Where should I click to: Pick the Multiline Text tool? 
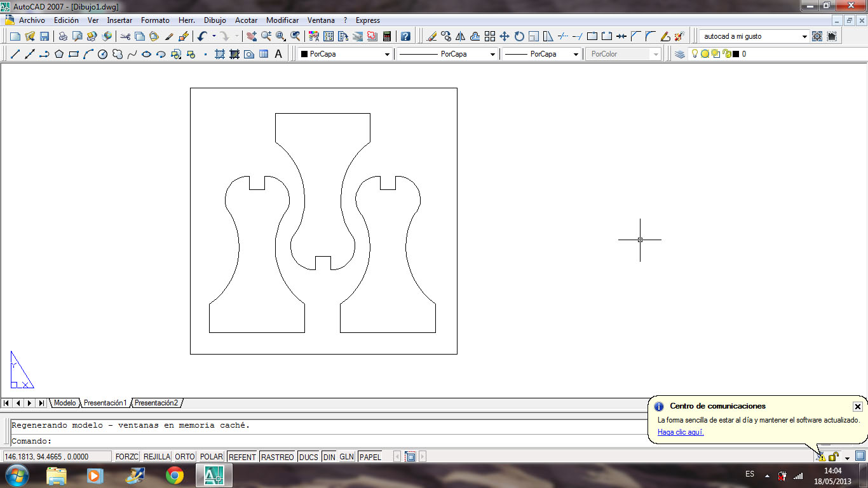click(x=278, y=54)
